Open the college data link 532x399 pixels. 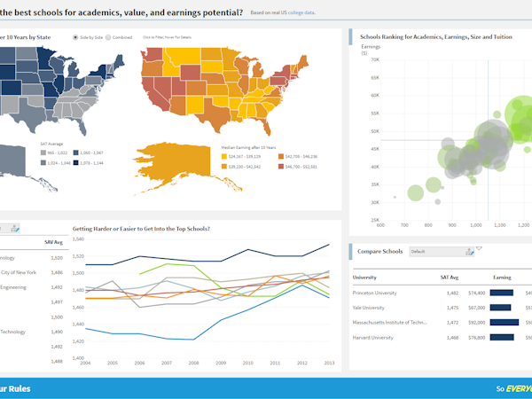(x=301, y=12)
